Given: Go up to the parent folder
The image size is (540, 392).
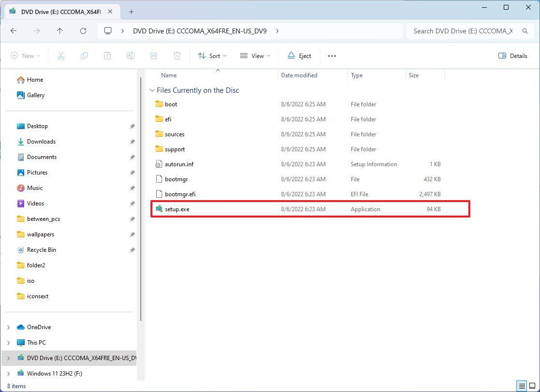Looking at the screenshot, I should [60, 30].
